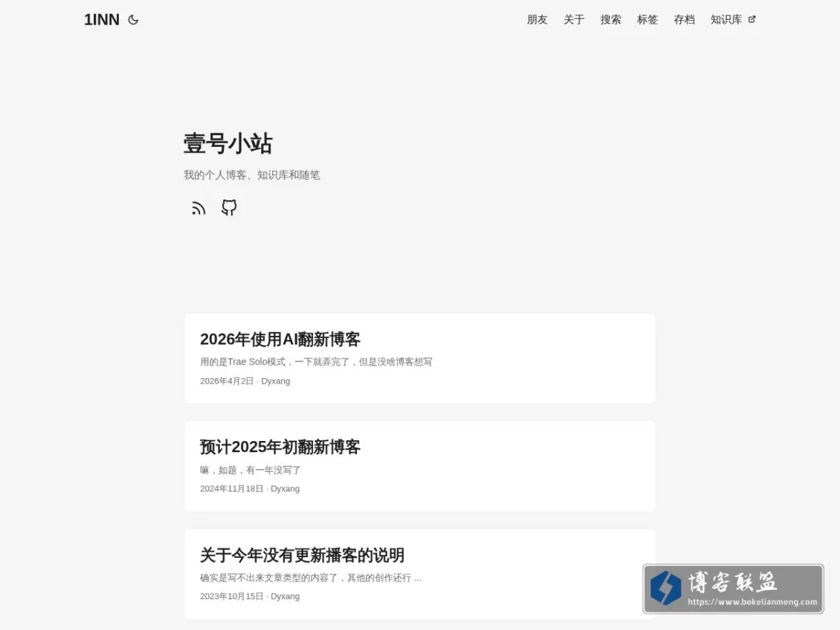This screenshot has height=630, width=840.
Task: Toggle dark mode with moon icon
Action: [x=133, y=20]
